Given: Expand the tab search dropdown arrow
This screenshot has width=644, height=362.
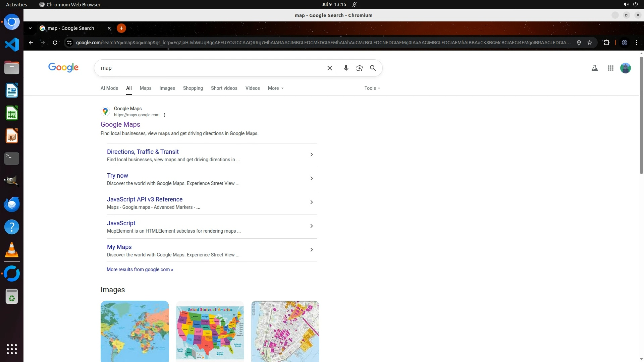Looking at the screenshot, I should (x=30, y=28).
